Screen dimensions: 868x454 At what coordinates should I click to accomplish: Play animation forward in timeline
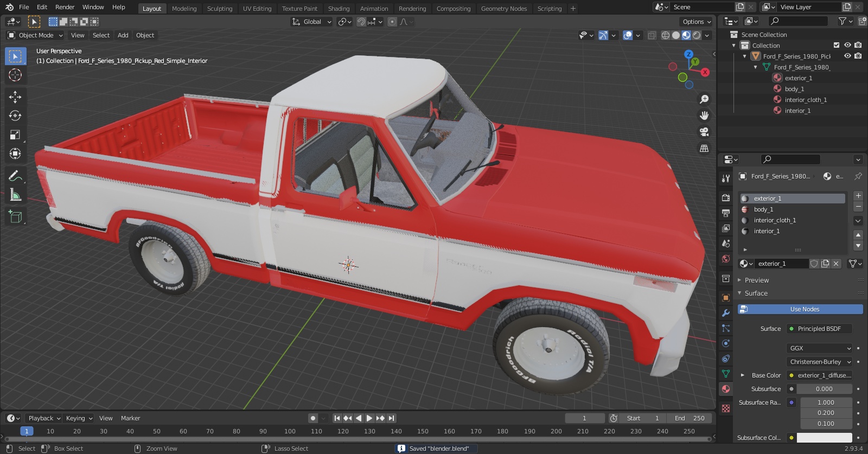click(x=369, y=418)
